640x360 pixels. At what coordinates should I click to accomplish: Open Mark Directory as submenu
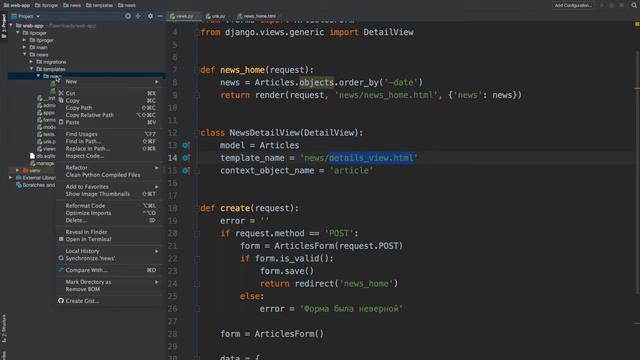tap(109, 282)
